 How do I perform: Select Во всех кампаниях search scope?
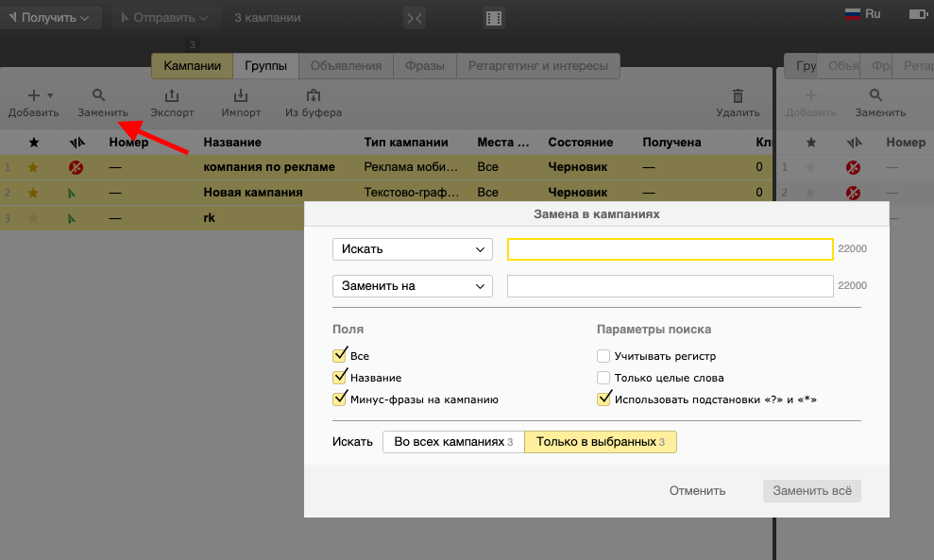click(x=453, y=442)
